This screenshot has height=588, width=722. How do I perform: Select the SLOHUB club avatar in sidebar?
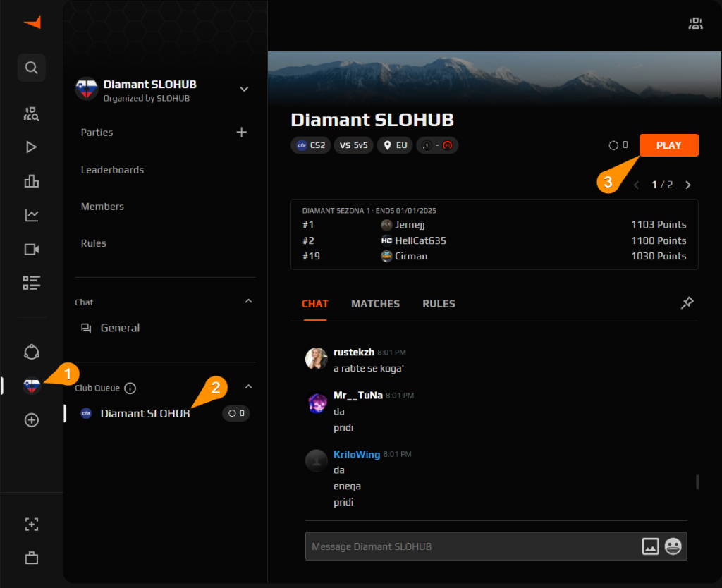[x=31, y=386]
